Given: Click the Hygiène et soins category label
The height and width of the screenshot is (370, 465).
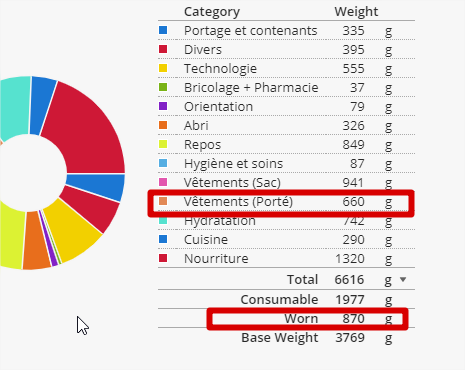Looking at the screenshot, I should click(233, 164).
